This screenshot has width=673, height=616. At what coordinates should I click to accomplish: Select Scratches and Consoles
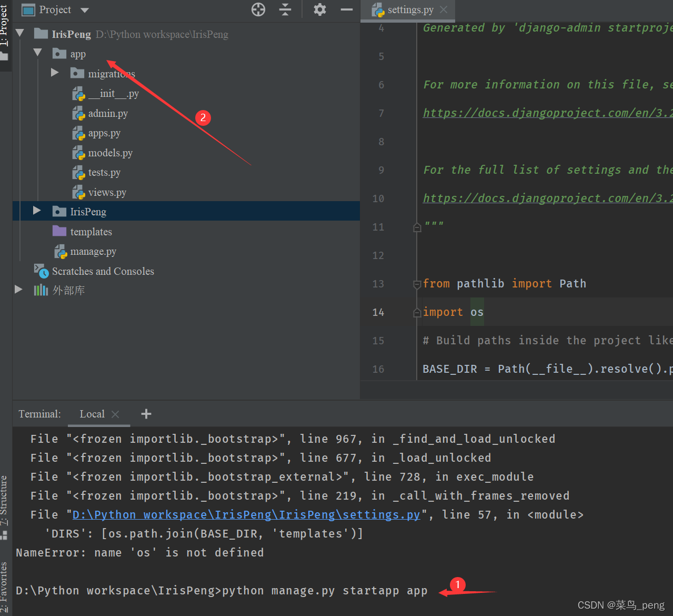point(103,271)
